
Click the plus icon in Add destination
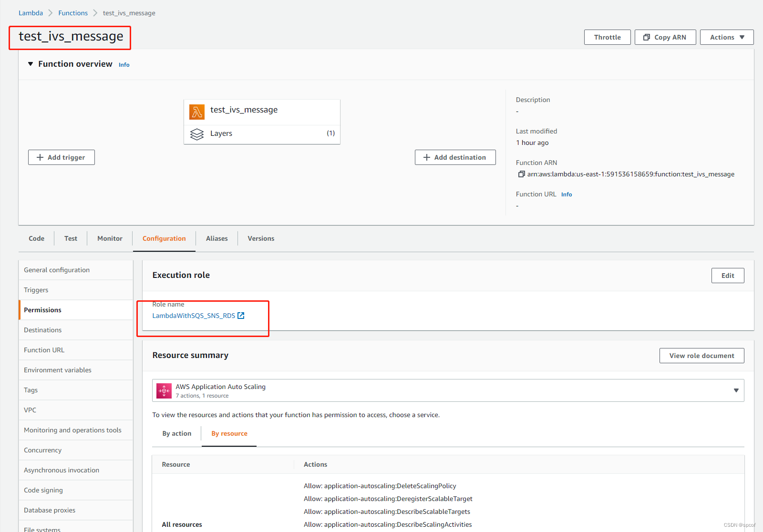pyautogui.click(x=427, y=157)
